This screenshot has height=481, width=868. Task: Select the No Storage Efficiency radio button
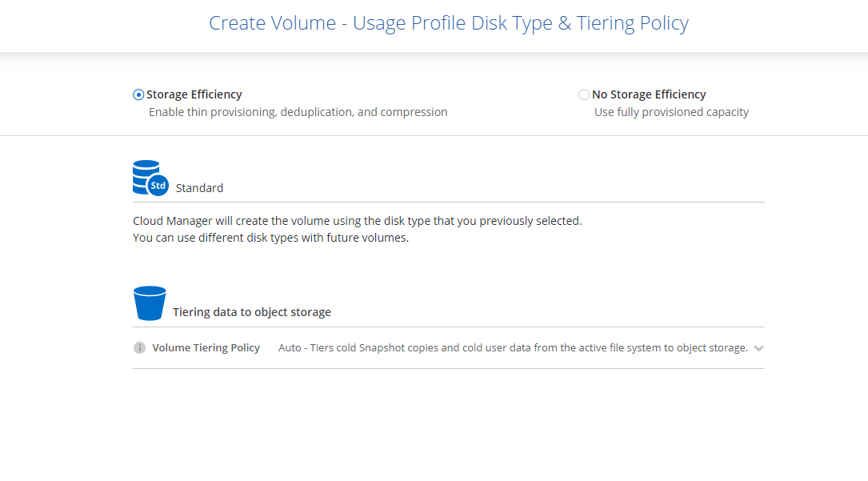pyautogui.click(x=584, y=94)
